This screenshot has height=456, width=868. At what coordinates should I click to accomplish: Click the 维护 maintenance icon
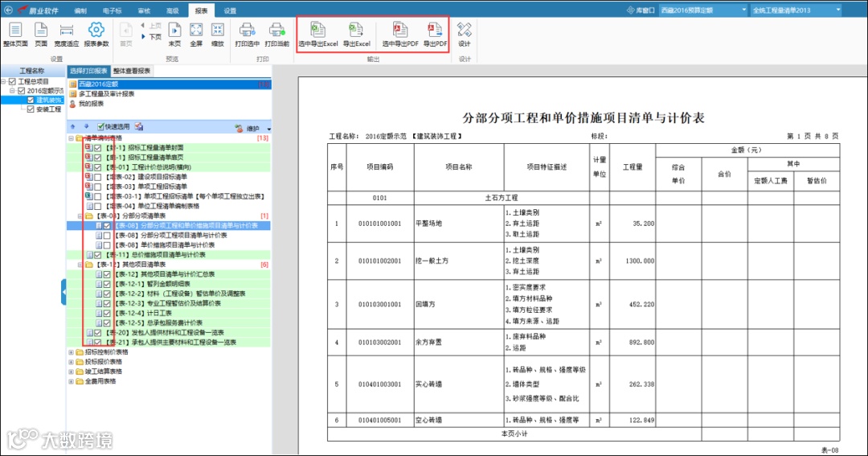click(240, 128)
